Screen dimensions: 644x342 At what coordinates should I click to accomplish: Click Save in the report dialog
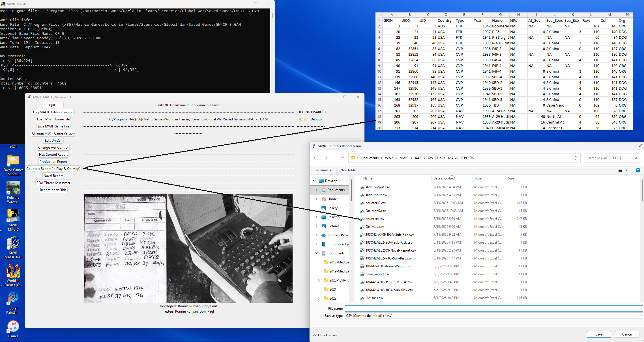(599, 334)
